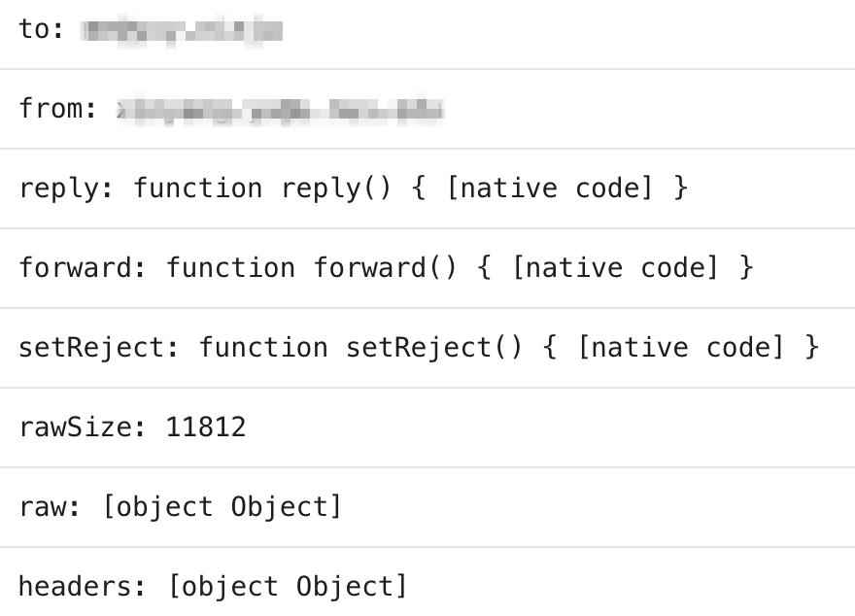Click '[native code]' in the reply row
The image size is (855, 616).
pyautogui.click(x=550, y=188)
